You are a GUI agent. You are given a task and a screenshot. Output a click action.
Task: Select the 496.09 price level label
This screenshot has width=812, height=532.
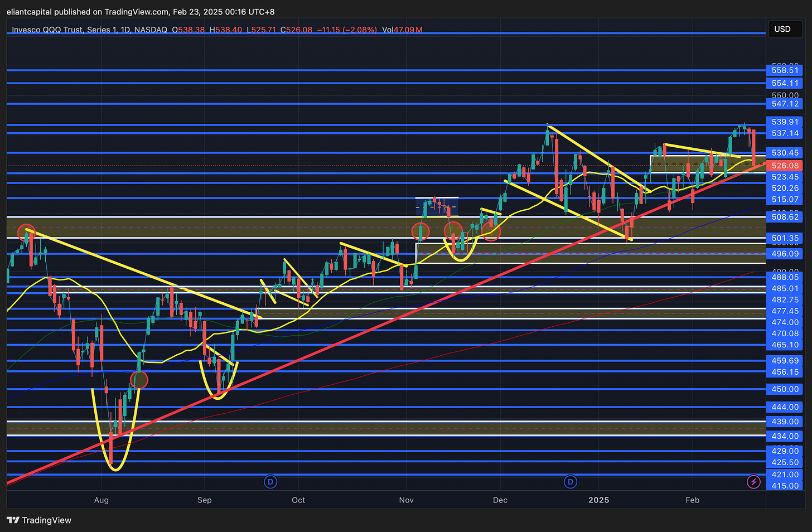pos(785,254)
